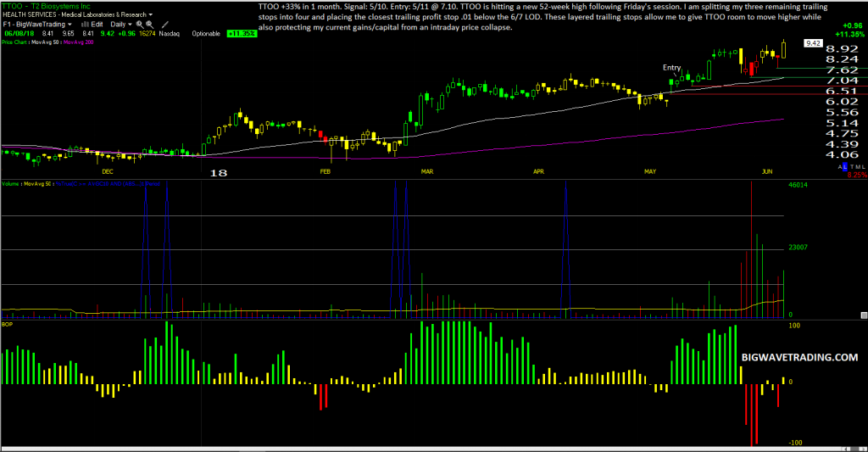Click the 16274 volume value
This screenshot has width=868, height=452.
pyautogui.click(x=147, y=33)
